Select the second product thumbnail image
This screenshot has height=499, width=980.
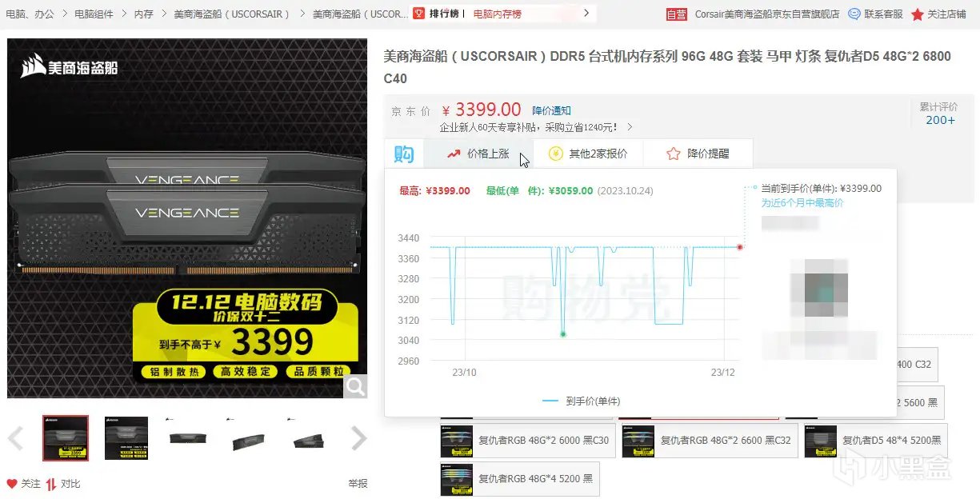point(126,438)
